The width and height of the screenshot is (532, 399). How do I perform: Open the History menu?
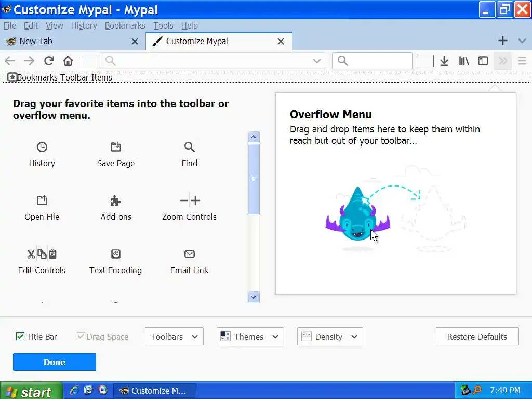(84, 26)
